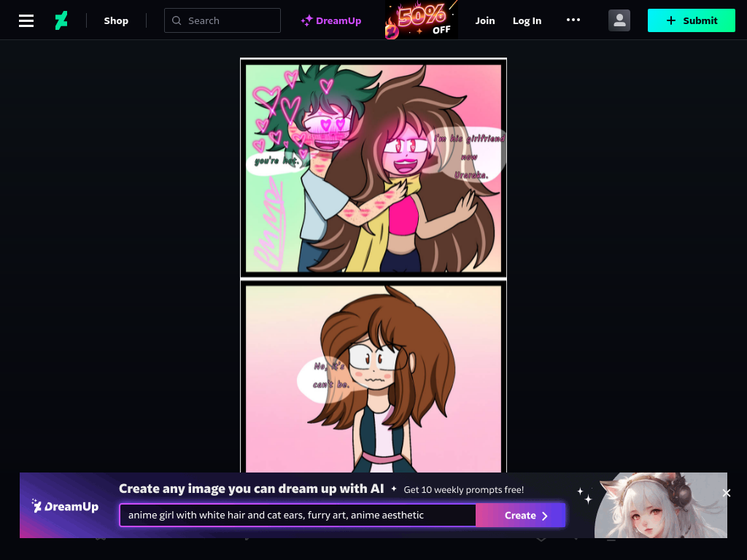Screen dimensions: 747x560
Task: View the comic artwork full size
Action: pyautogui.click(x=373, y=265)
